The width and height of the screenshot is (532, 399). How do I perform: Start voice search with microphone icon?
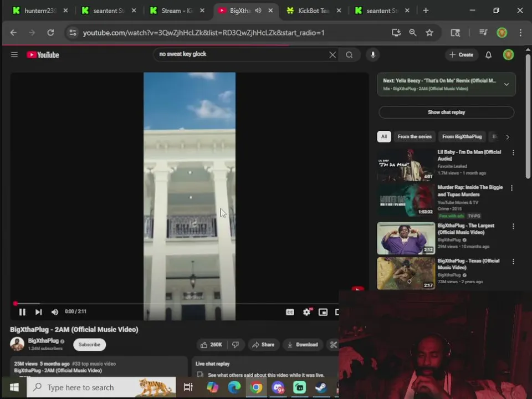pos(373,55)
